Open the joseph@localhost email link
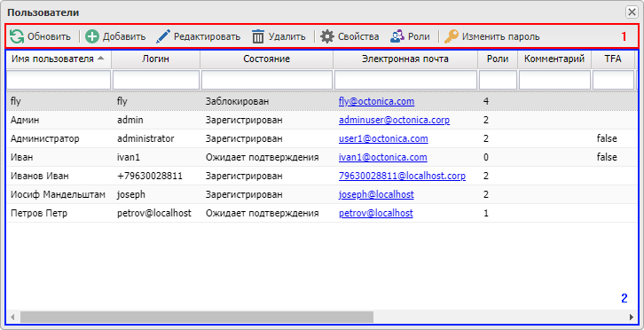This screenshot has height=330, width=644. pos(376,195)
